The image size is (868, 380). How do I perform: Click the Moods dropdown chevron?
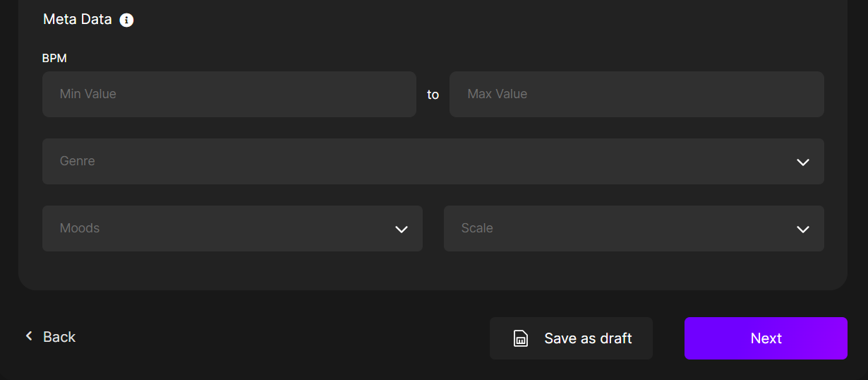point(402,229)
